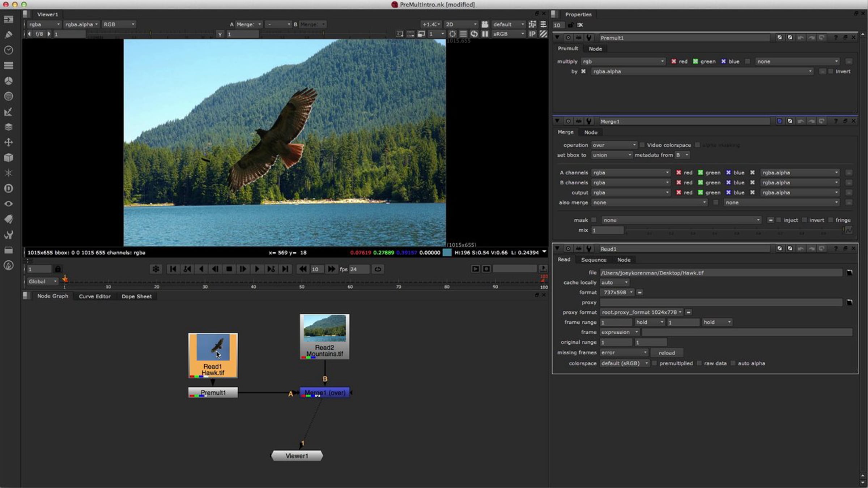
Task: Click the viewer pause icon
Action: pos(485,34)
